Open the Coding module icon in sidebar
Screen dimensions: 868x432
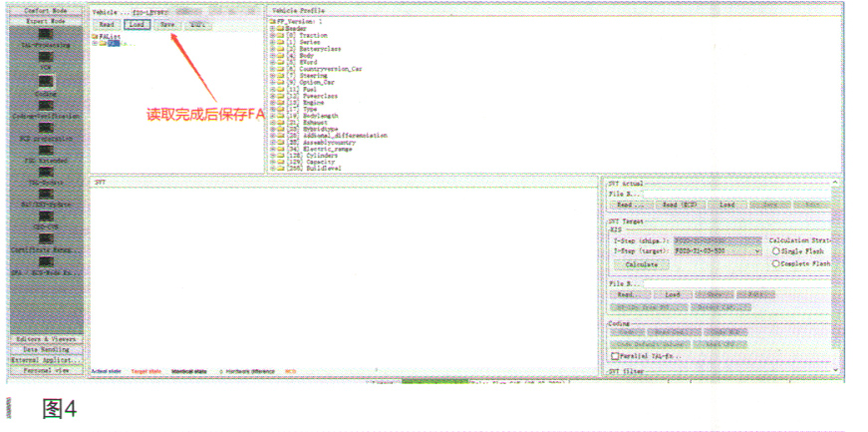[x=45, y=81]
